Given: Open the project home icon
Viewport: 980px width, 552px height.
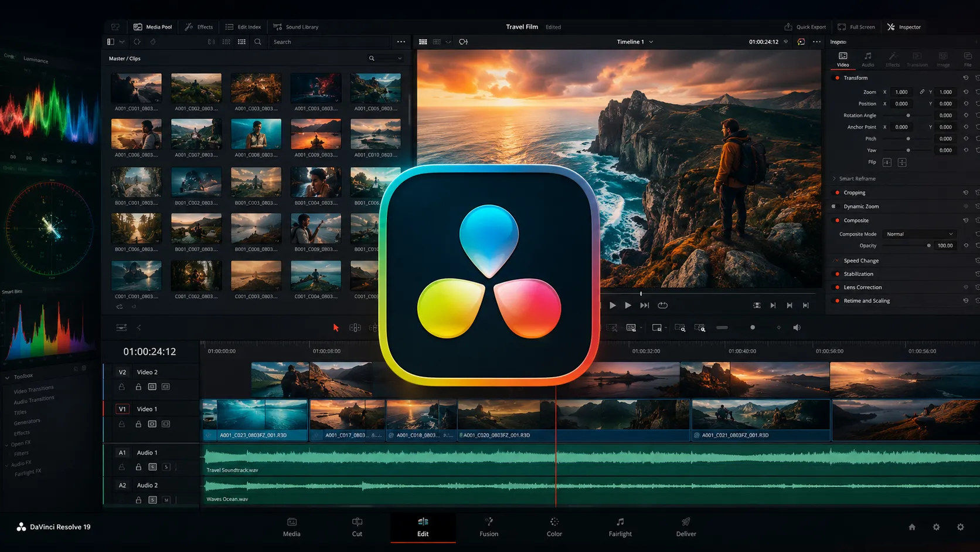Looking at the screenshot, I should click(912, 527).
